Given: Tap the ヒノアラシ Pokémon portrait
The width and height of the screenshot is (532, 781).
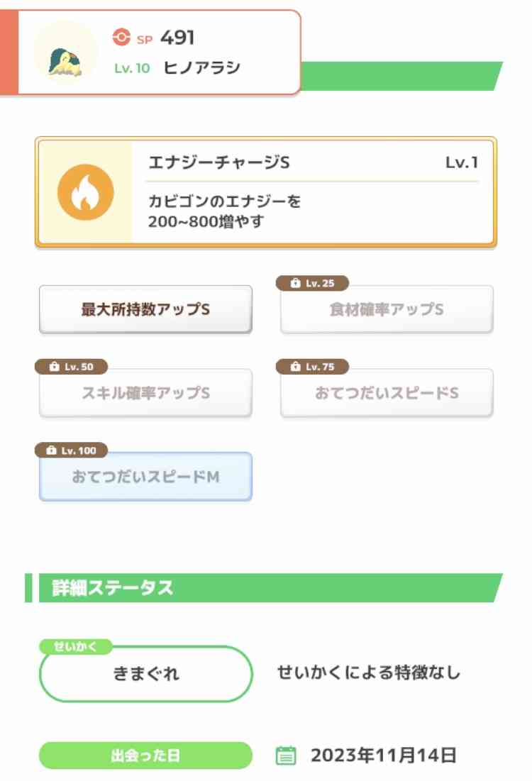Looking at the screenshot, I should point(66,52).
